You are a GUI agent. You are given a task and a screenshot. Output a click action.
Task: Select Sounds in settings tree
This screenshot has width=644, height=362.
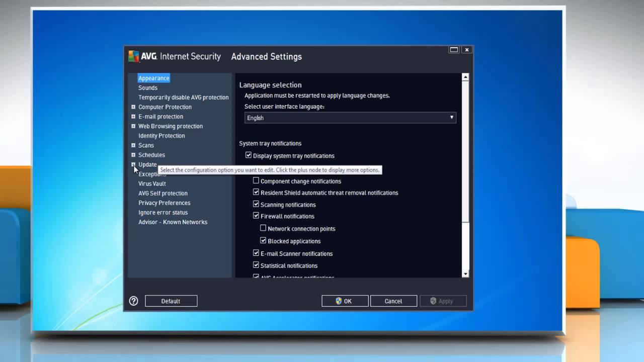tap(148, 87)
